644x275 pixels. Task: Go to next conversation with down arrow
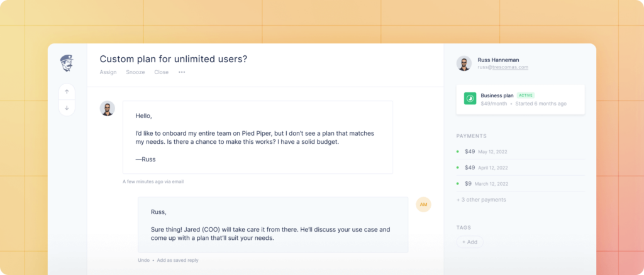tap(67, 108)
